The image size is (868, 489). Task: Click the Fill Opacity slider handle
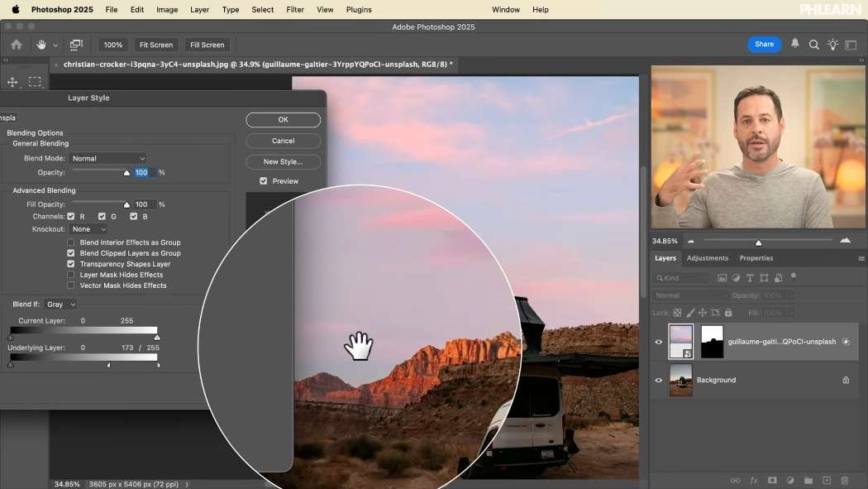tap(126, 205)
